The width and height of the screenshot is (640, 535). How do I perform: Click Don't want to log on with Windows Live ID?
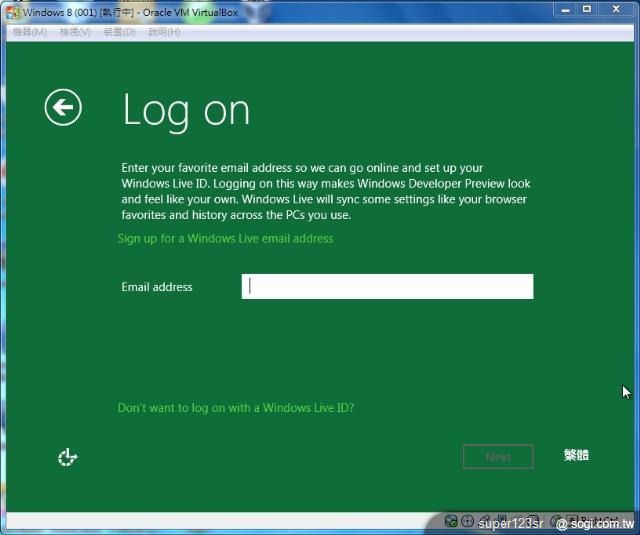[236, 408]
